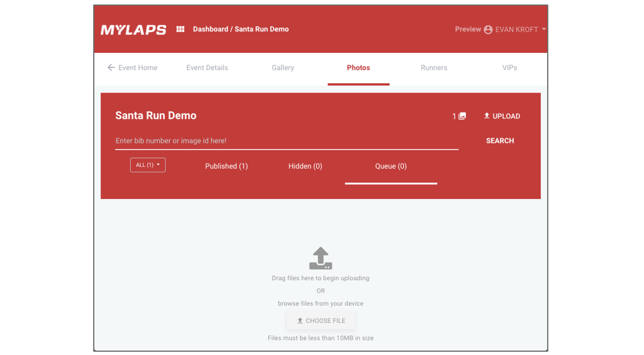
Task: Click the large upload tray icon
Action: tap(321, 258)
